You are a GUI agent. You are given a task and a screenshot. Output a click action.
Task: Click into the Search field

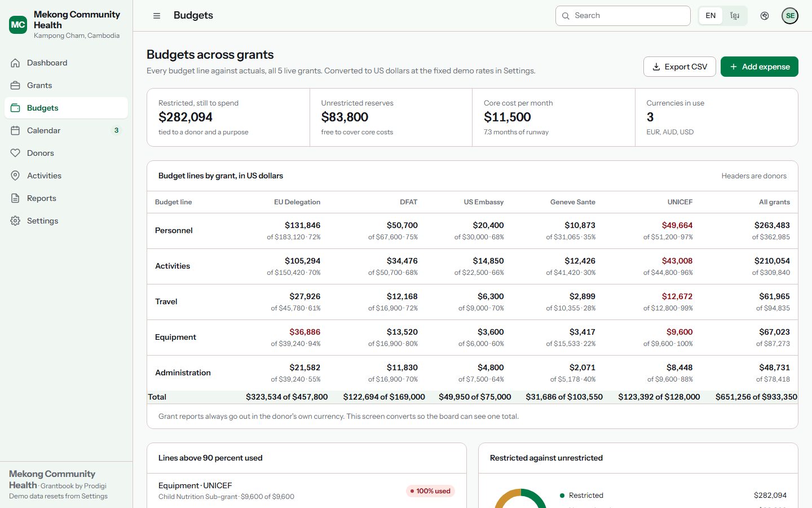coord(623,16)
